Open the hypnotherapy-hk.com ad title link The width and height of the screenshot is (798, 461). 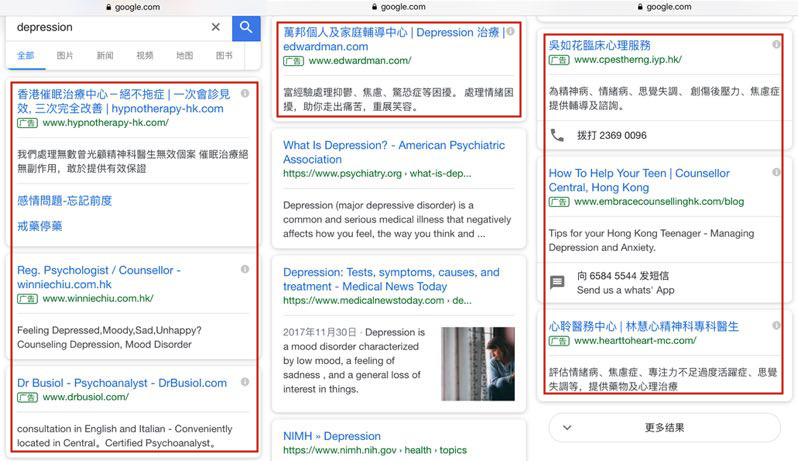[124, 101]
